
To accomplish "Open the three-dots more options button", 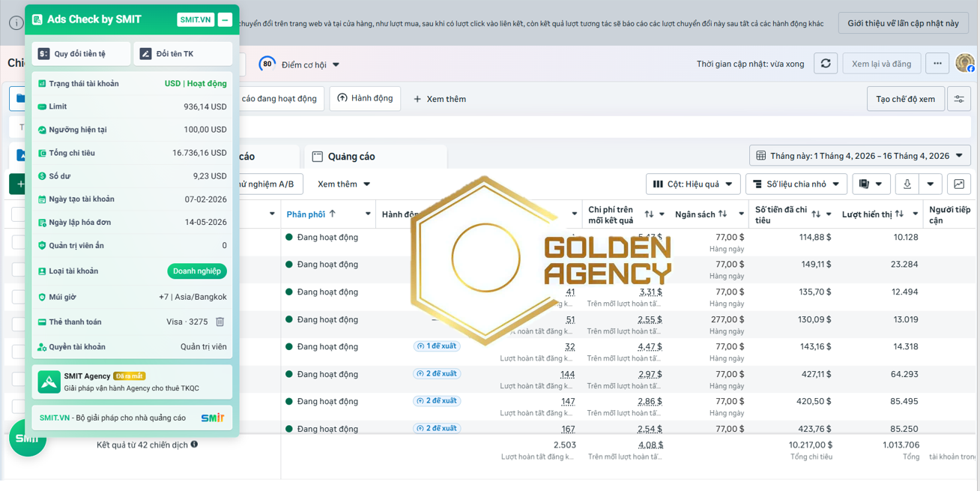I will [937, 64].
